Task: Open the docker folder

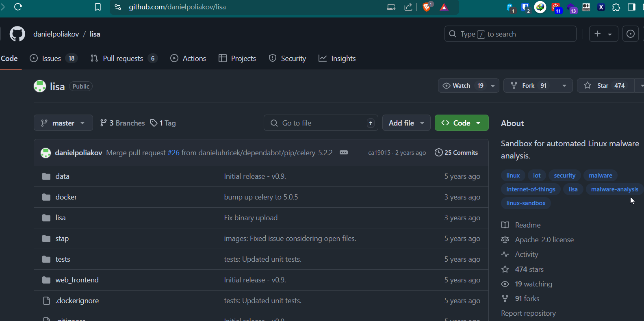Action: [x=66, y=197]
